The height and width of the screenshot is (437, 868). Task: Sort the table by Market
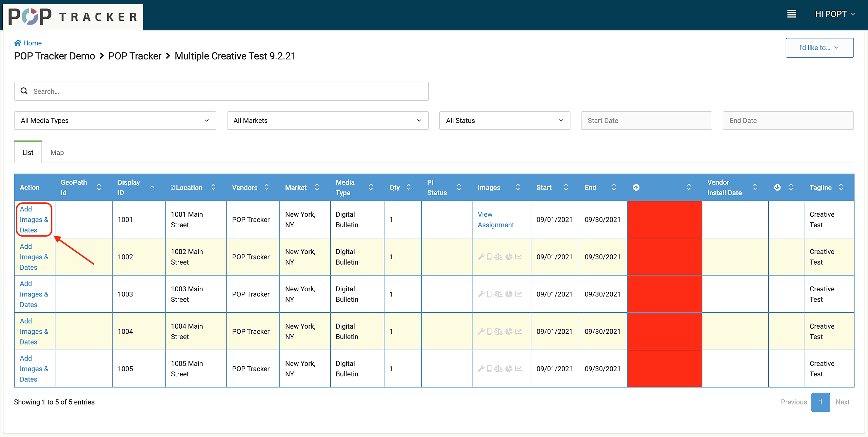pyautogui.click(x=305, y=187)
